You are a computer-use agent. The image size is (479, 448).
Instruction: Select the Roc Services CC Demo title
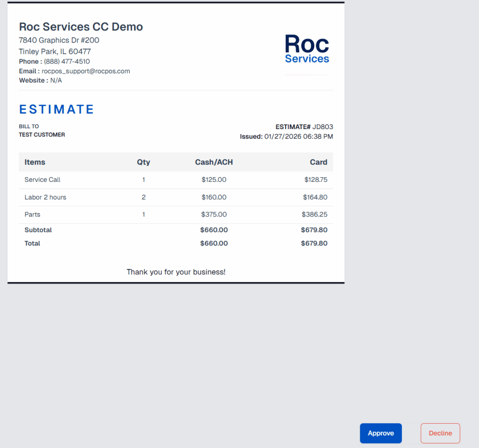[x=81, y=27]
